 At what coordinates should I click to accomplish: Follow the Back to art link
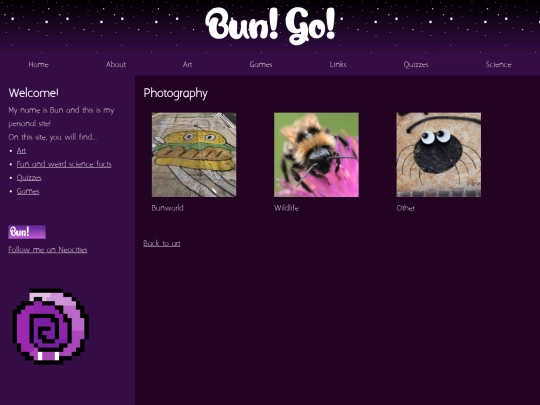click(162, 243)
